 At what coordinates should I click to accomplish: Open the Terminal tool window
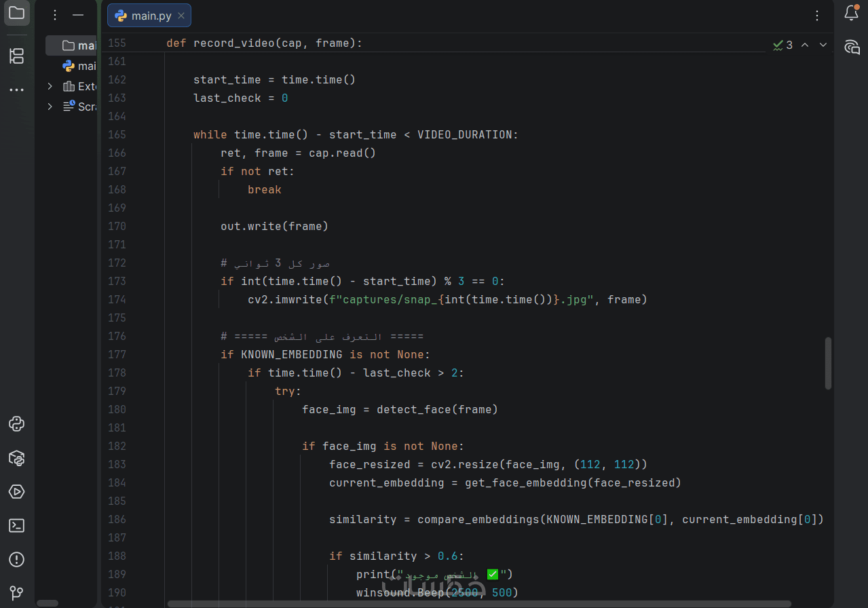[16, 526]
